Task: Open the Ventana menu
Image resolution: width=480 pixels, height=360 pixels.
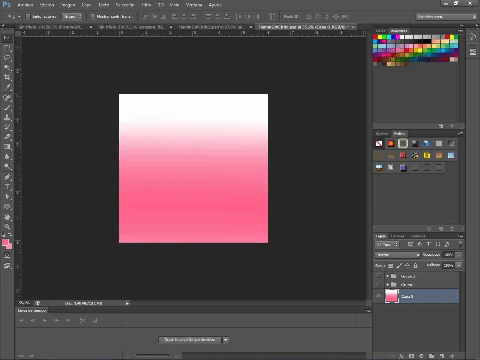Action: point(194,5)
